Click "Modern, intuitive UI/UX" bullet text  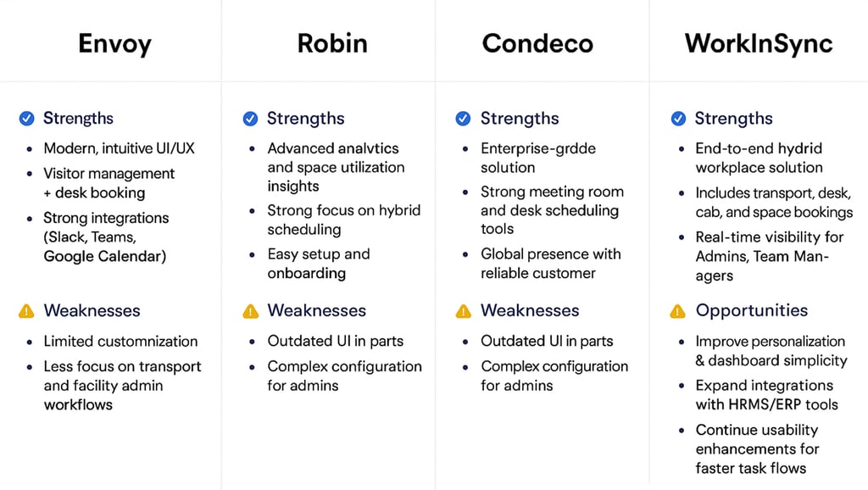pos(119,148)
